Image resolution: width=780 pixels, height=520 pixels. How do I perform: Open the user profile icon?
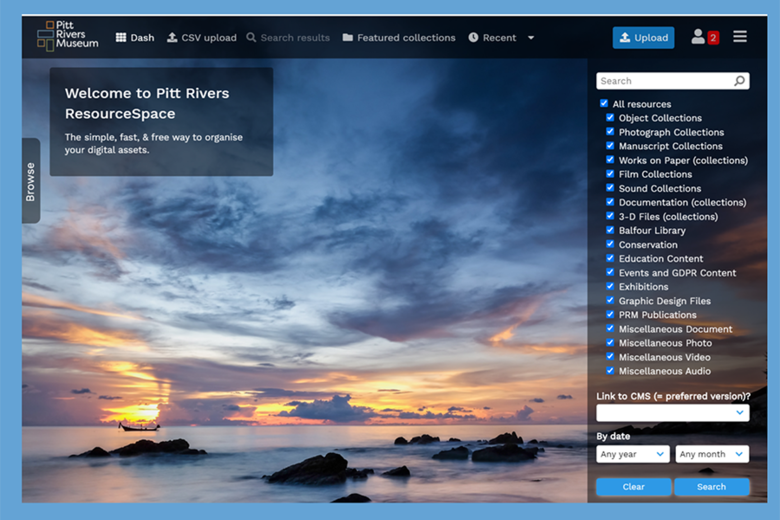(x=698, y=36)
